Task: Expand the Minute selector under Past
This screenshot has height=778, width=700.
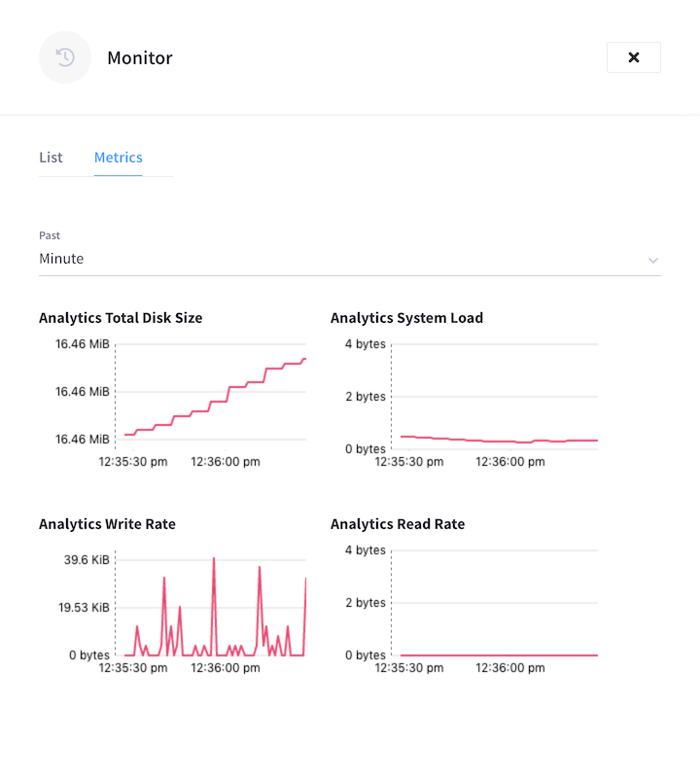Action: (61, 259)
